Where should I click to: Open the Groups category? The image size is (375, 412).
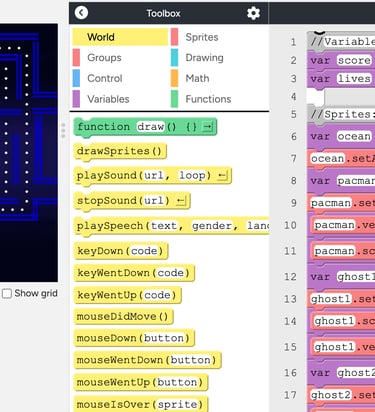tap(104, 58)
